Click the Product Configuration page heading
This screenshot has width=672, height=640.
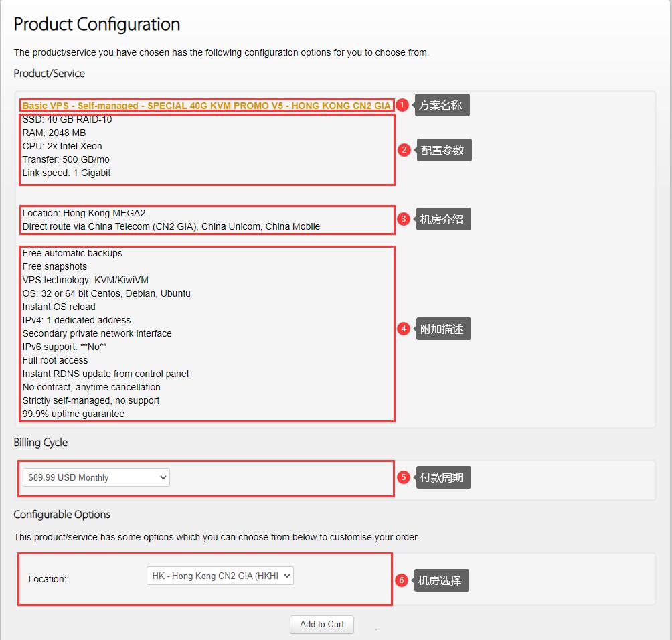tap(97, 24)
